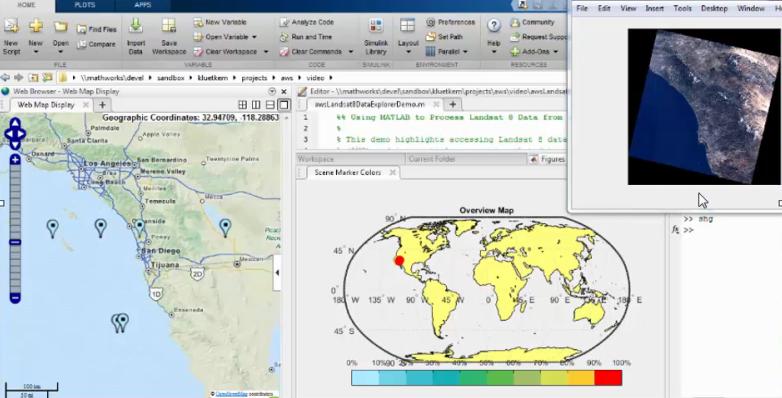
Task: Zoom in with the map plus button
Action: pos(15,160)
